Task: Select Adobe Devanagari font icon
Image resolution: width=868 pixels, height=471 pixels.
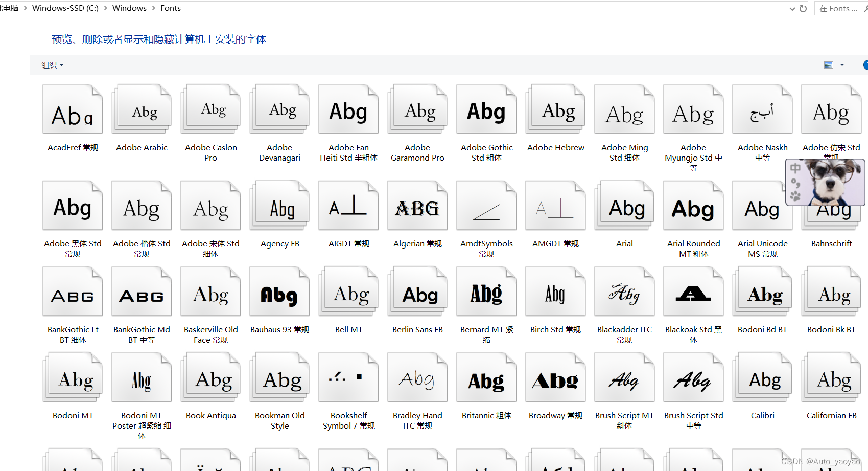Action: [279, 110]
